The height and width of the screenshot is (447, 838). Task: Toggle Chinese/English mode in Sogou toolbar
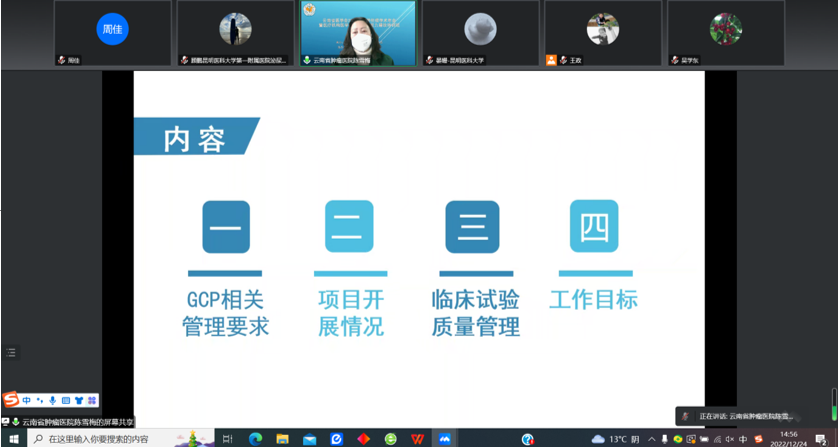coord(27,400)
